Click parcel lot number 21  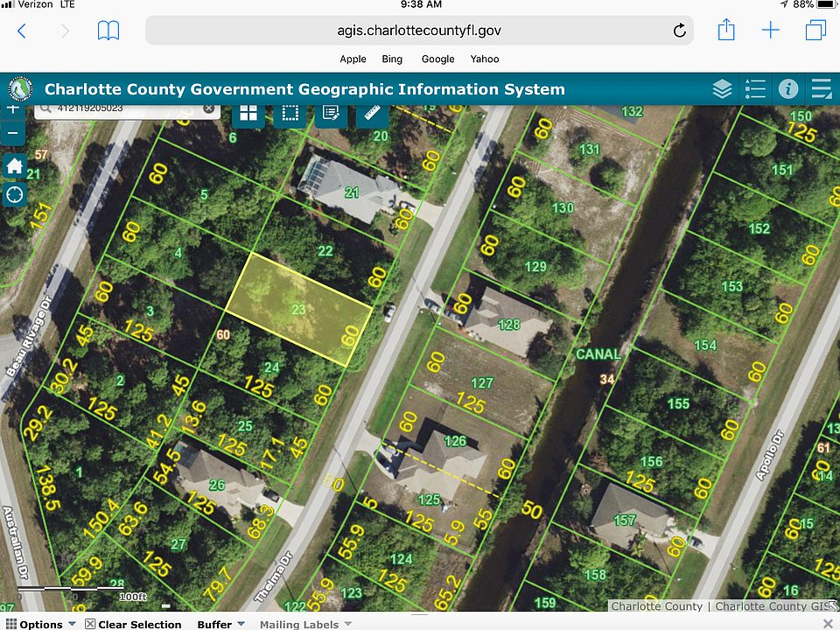click(x=352, y=192)
